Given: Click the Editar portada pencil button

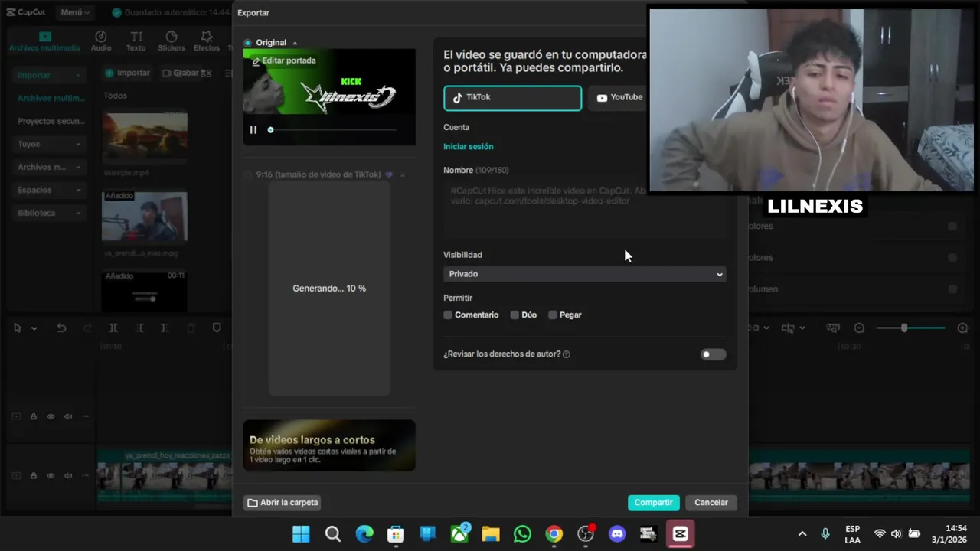Looking at the screenshot, I should (284, 60).
